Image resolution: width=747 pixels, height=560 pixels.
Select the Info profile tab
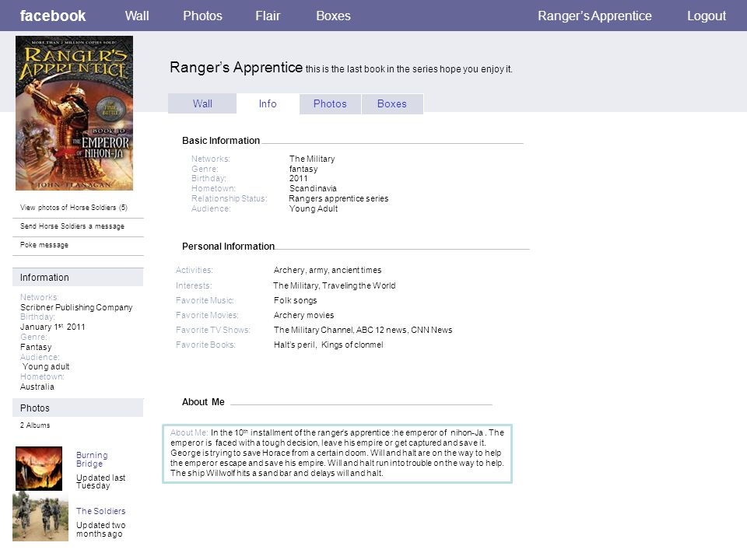pyautogui.click(x=268, y=103)
